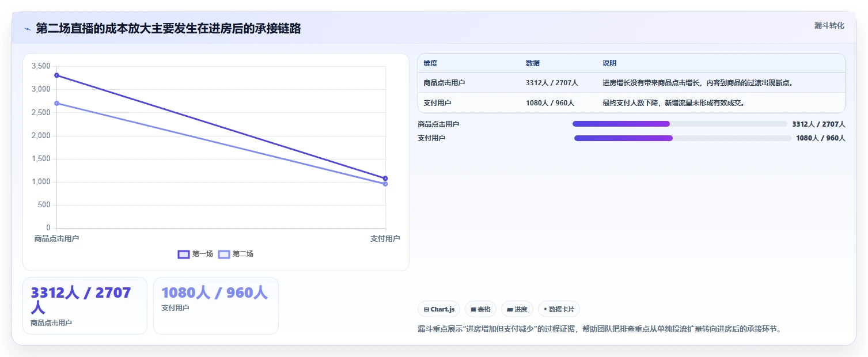
Task: Click the 数据 column header
Action: click(x=533, y=63)
